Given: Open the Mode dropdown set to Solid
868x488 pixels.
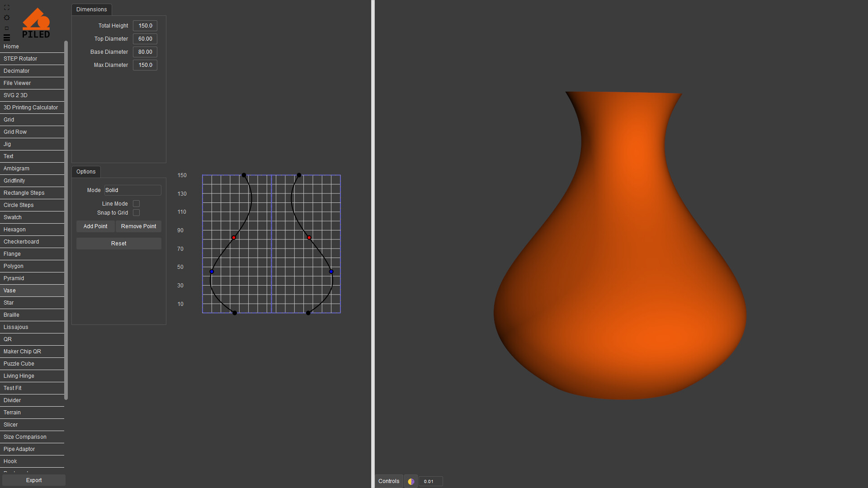Looking at the screenshot, I should [132, 190].
